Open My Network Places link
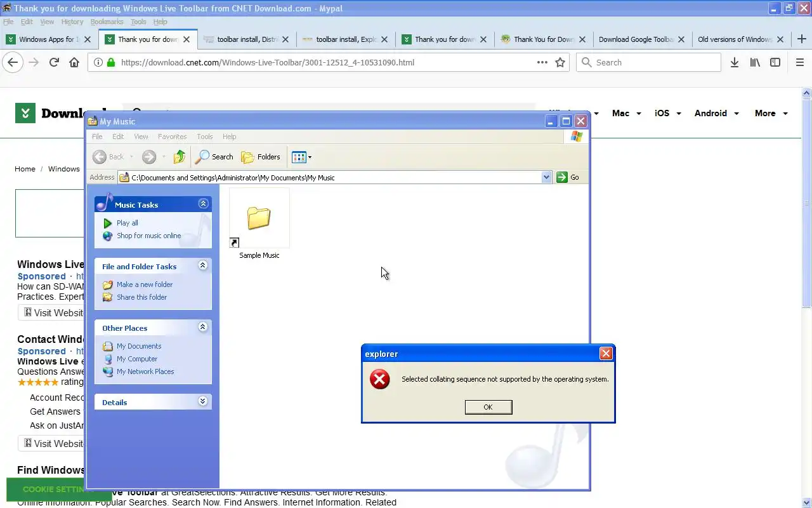 pyautogui.click(x=145, y=371)
